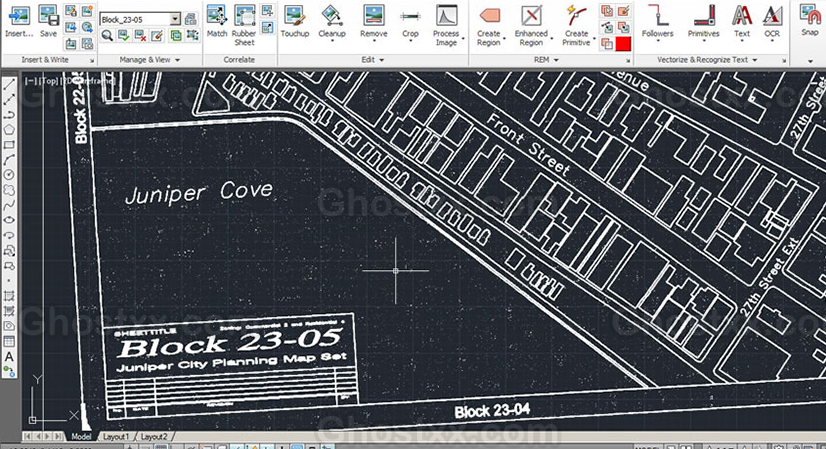Choose the Touchup edit tool
This screenshot has height=449, width=826.
point(294,21)
